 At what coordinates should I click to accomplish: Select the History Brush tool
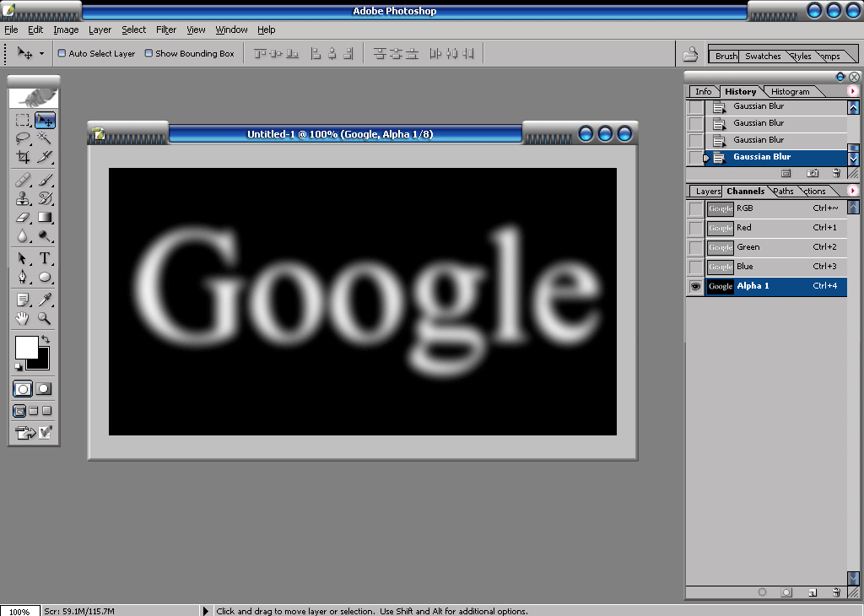tap(45, 198)
